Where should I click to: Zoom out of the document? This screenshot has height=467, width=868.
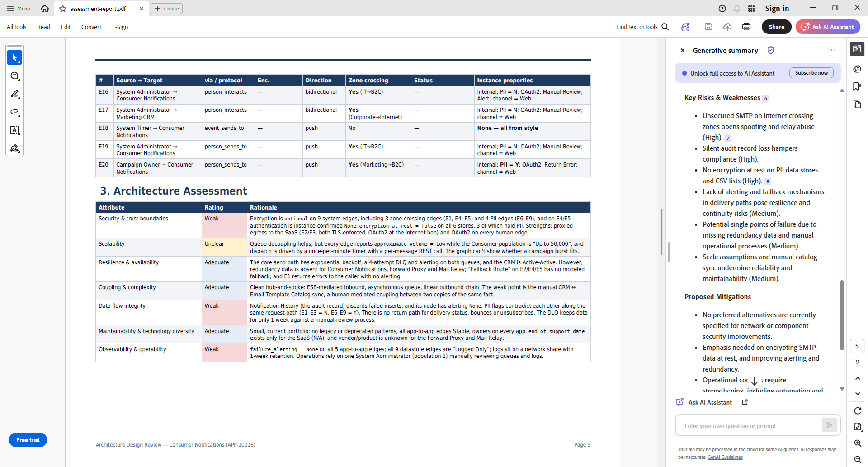[857, 459]
